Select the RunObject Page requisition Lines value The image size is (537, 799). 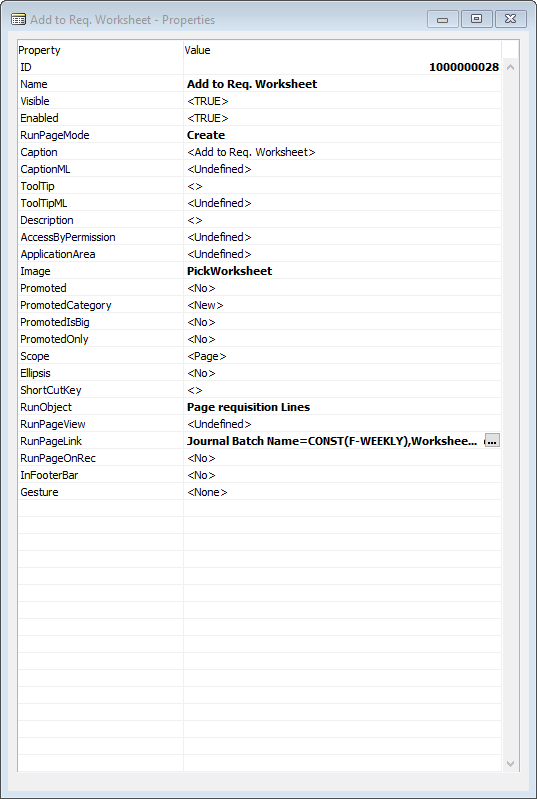click(249, 407)
